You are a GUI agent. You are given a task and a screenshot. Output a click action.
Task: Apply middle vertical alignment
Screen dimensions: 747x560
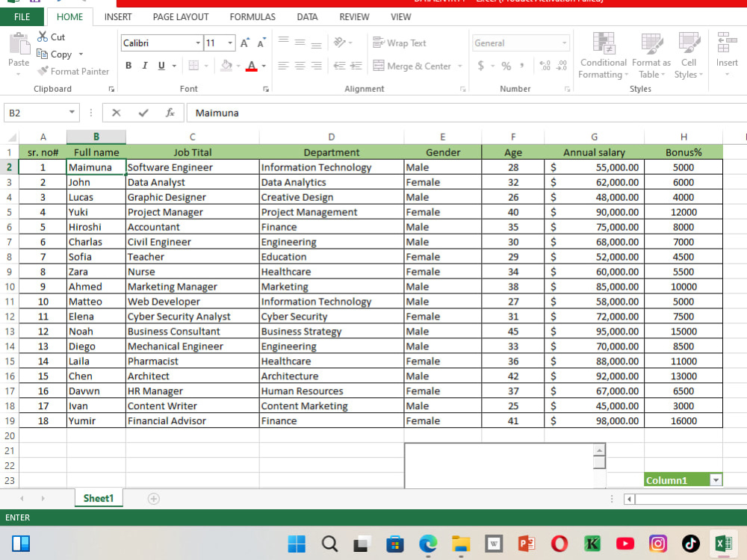(300, 43)
